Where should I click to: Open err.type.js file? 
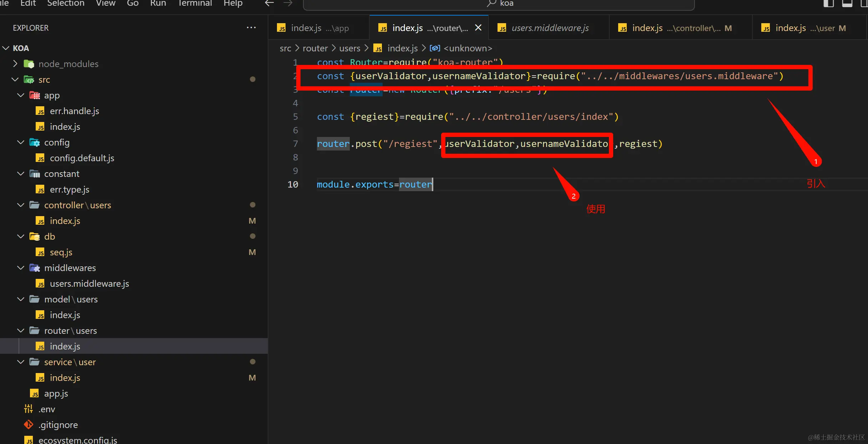(134, 189)
